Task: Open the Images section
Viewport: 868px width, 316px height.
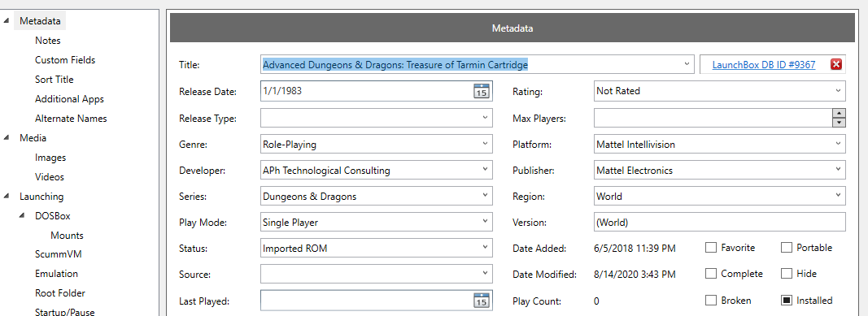Action: (50, 158)
